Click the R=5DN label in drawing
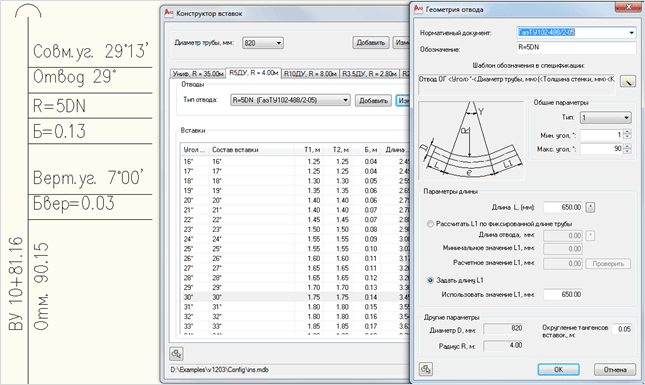The height and width of the screenshot is (385, 645). click(59, 106)
